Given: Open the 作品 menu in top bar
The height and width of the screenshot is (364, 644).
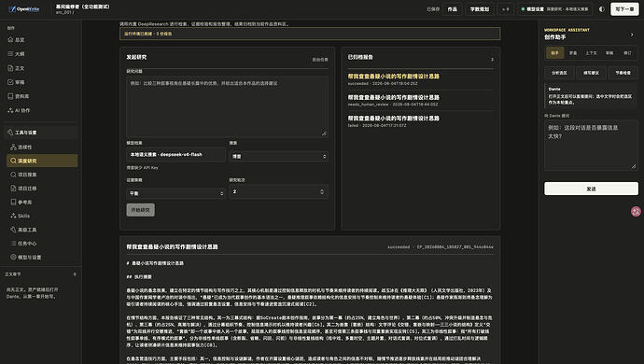Looking at the screenshot, I should point(452,9).
